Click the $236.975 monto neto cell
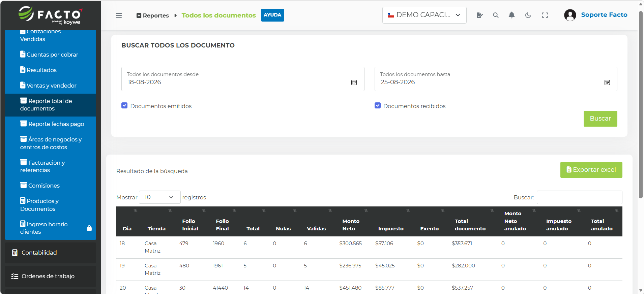 tap(350, 266)
